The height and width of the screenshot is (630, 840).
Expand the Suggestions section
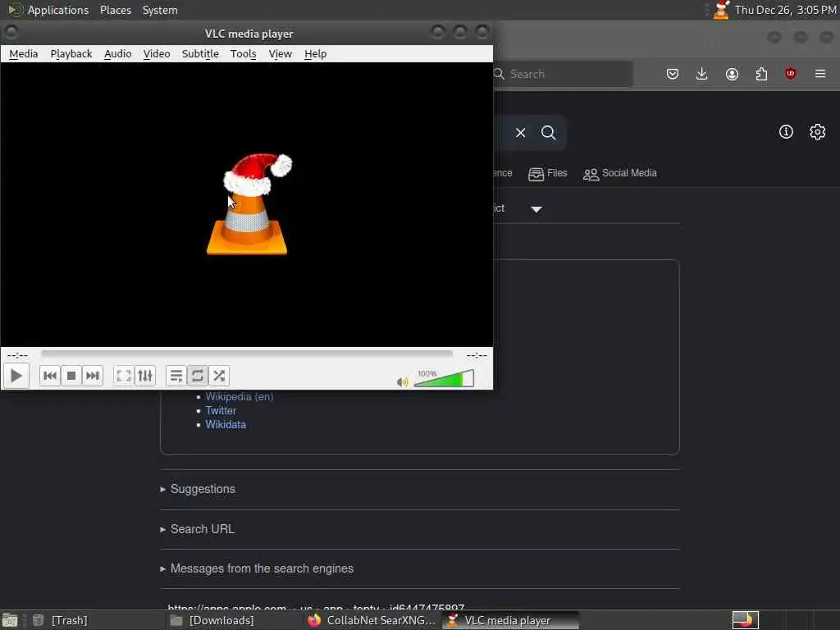(x=198, y=489)
